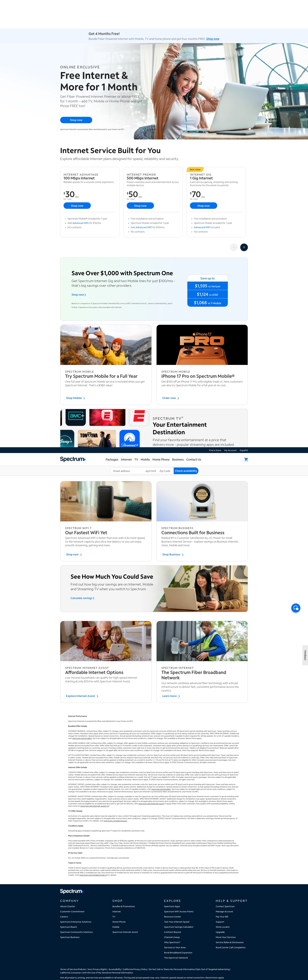Switch language to Español
Image resolution: width=308 pixels, height=980 pixels.
click(x=244, y=450)
